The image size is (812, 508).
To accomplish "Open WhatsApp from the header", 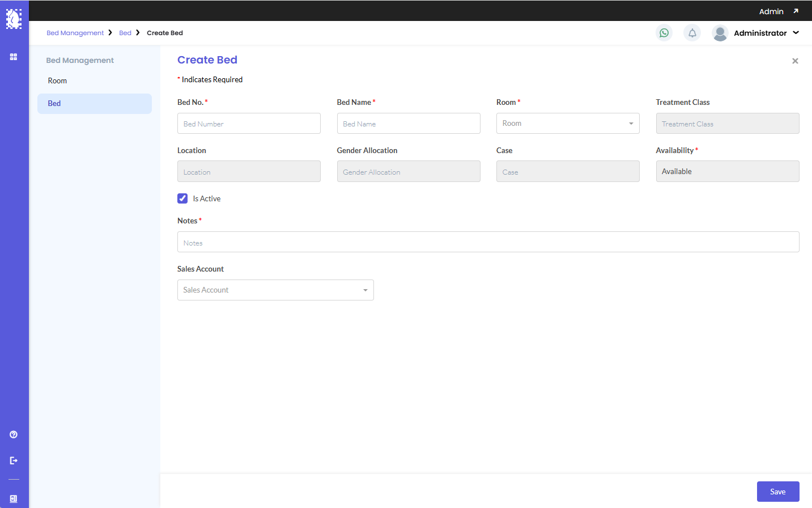I will pyautogui.click(x=664, y=33).
